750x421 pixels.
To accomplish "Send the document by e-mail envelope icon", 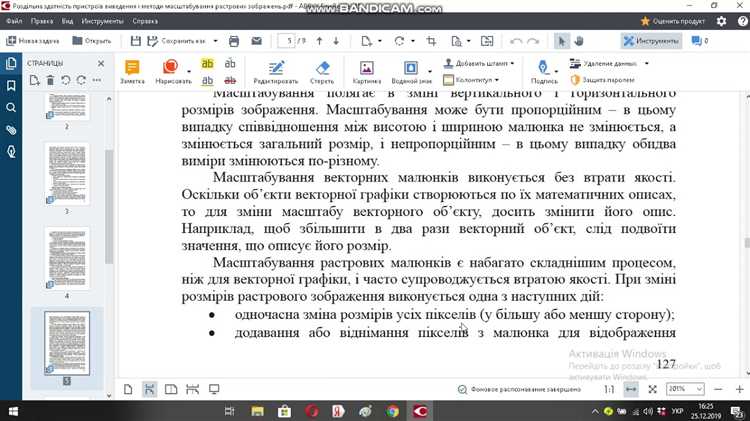I will 257,41.
